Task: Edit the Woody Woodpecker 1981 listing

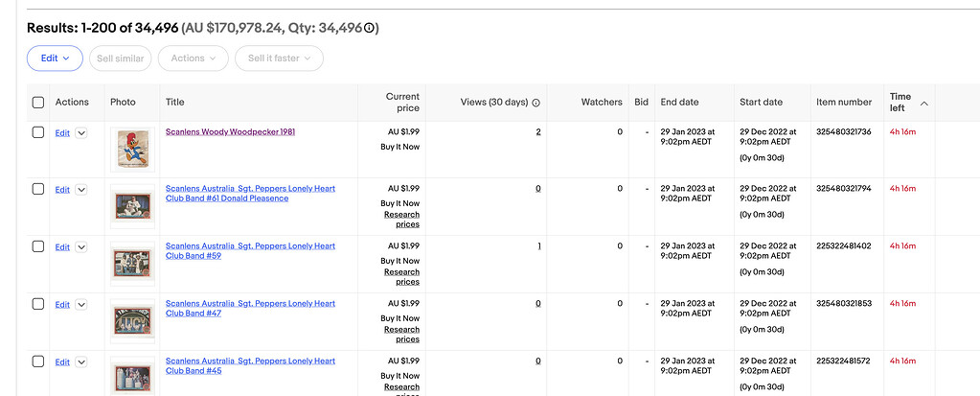Action: pos(62,133)
